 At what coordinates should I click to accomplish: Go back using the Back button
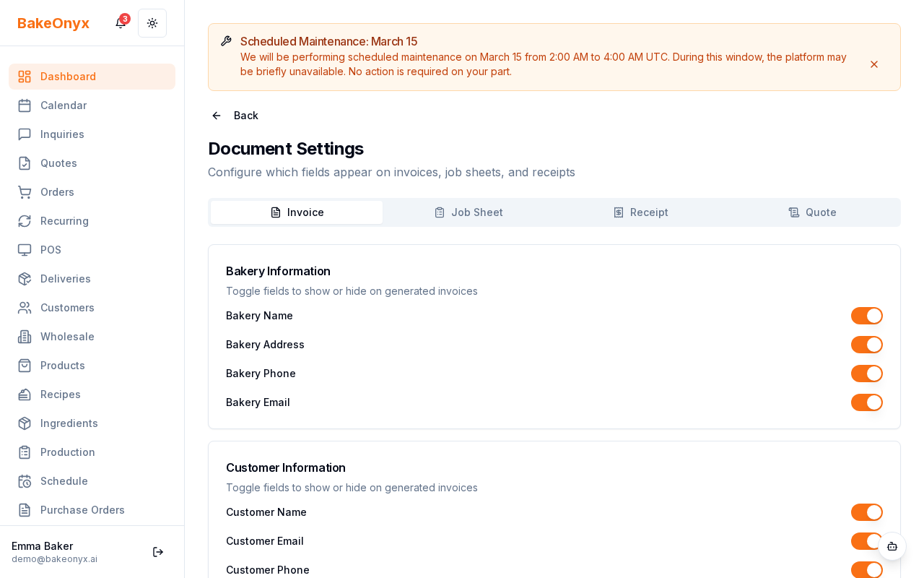(x=235, y=116)
